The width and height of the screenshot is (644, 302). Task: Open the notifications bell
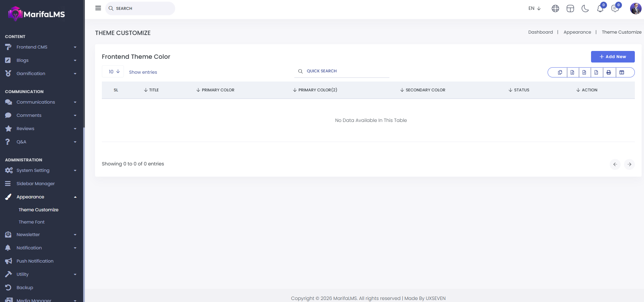(x=600, y=8)
